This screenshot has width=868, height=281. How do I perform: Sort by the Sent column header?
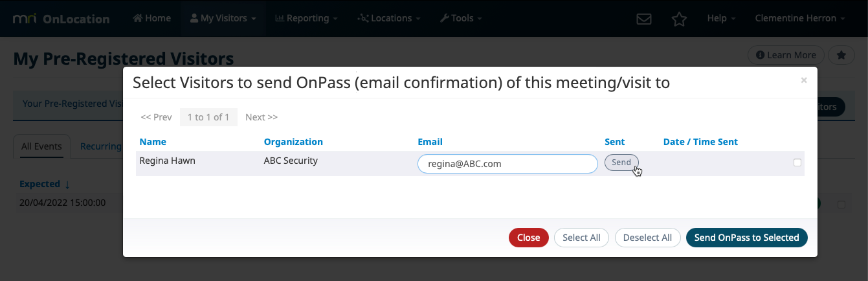coord(615,142)
